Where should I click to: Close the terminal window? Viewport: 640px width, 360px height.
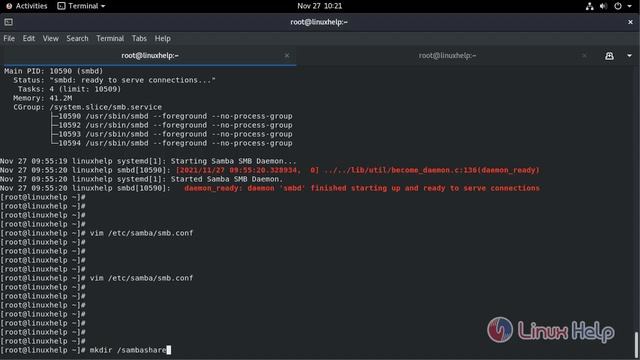click(630, 22)
